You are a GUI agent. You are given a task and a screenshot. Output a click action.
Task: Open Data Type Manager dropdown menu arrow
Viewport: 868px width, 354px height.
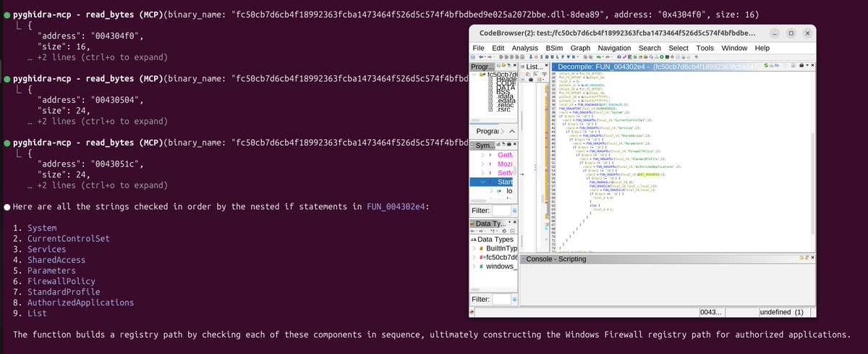[x=509, y=222]
